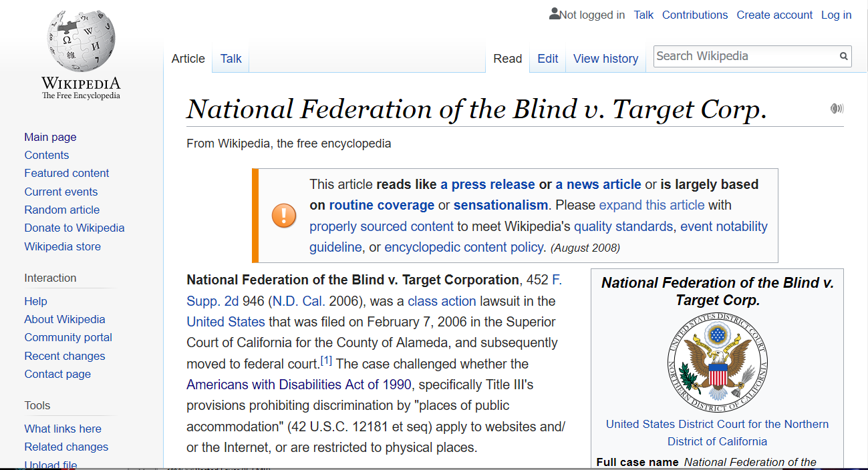
Task: Click What links here
Action: tap(63, 429)
